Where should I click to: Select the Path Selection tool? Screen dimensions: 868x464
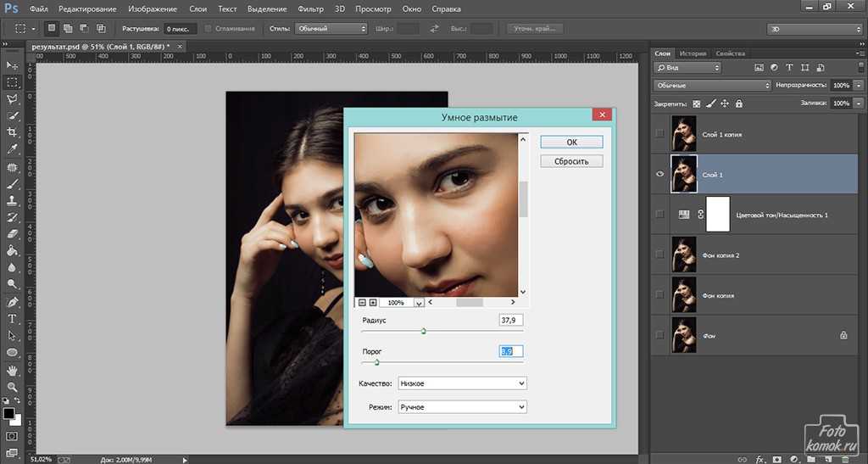[12, 336]
